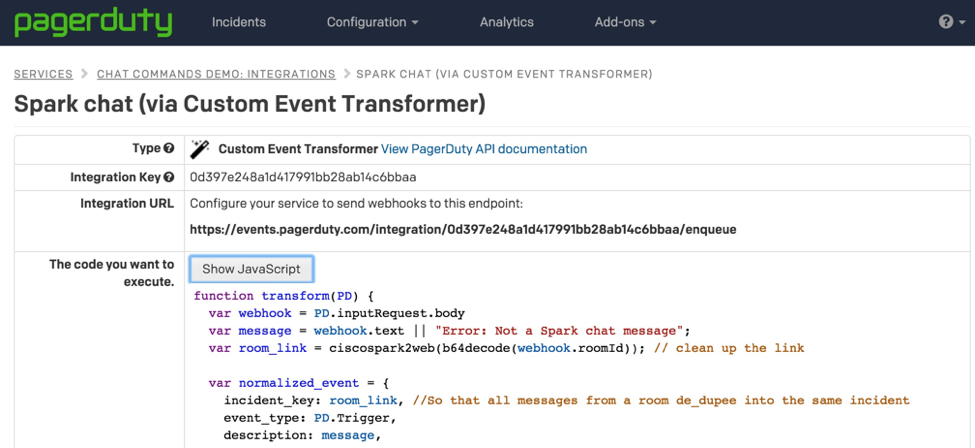The height and width of the screenshot is (448, 975).
Task: Click the current Spark Chat breadcrumb item
Action: (504, 74)
